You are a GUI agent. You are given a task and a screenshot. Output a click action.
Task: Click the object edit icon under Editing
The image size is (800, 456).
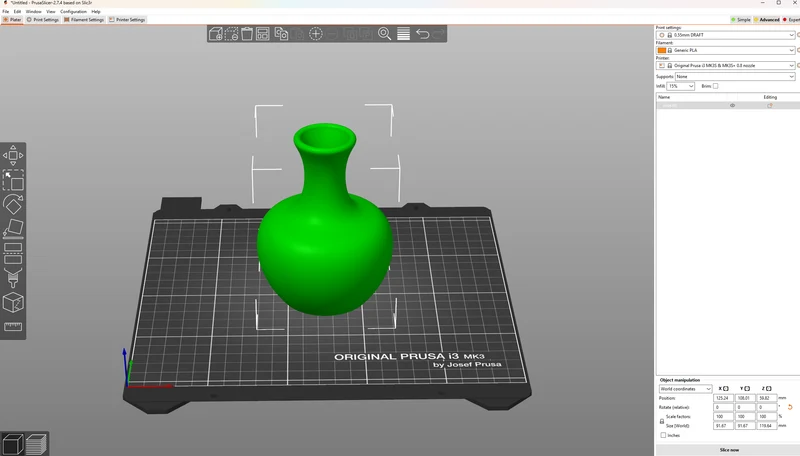coord(770,106)
